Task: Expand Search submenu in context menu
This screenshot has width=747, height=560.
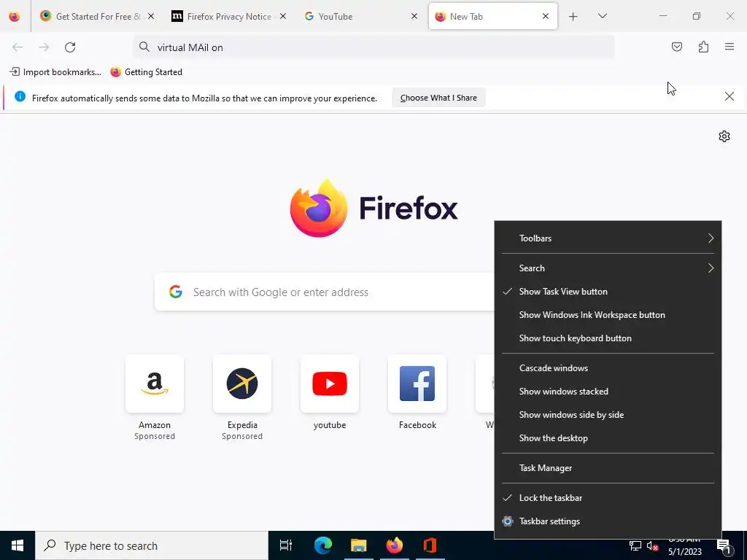Action: 608,268
